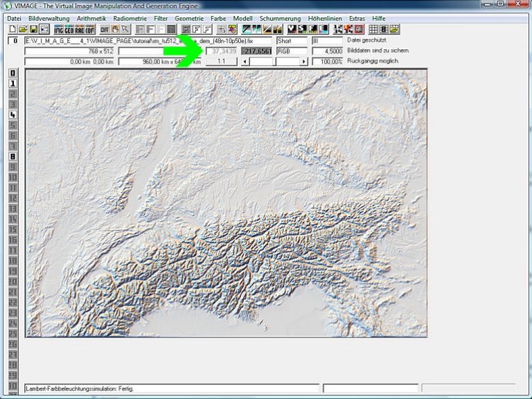Click the left arrow of horizontal slider

pyautogui.click(x=244, y=62)
